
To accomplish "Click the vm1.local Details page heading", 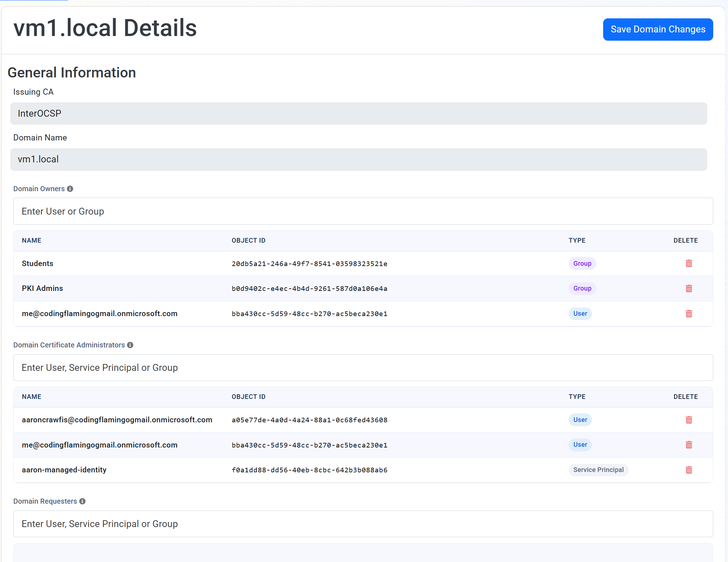I will pyautogui.click(x=105, y=28).
